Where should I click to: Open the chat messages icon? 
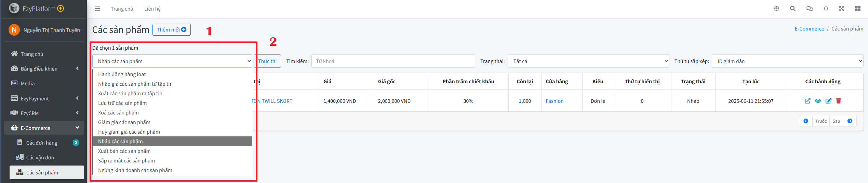pos(809,9)
